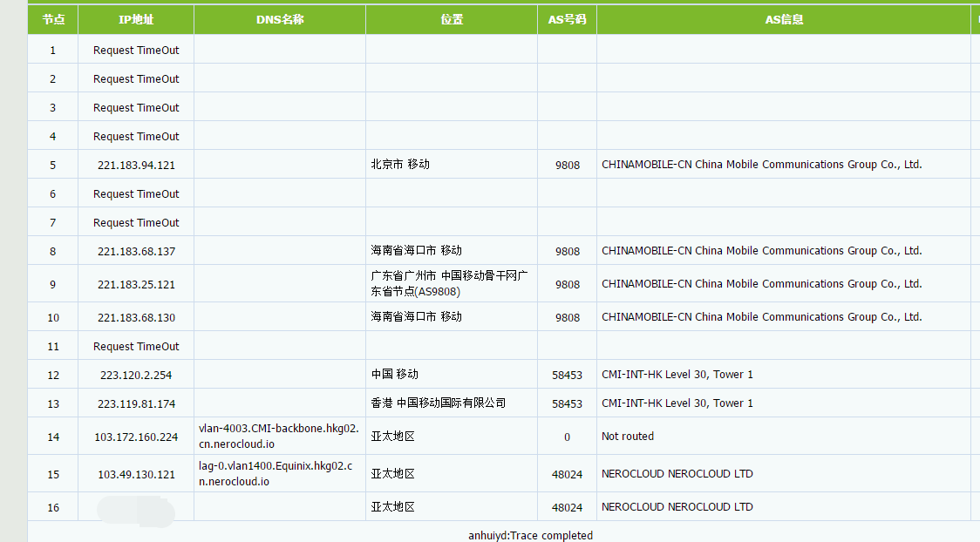Click CHINAMOBILE-CN AS info in node 5 row
Screen dimensions: 980x542
click(762, 164)
